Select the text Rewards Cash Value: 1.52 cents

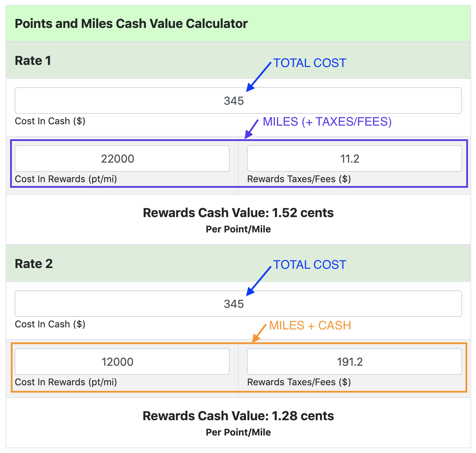[238, 213]
